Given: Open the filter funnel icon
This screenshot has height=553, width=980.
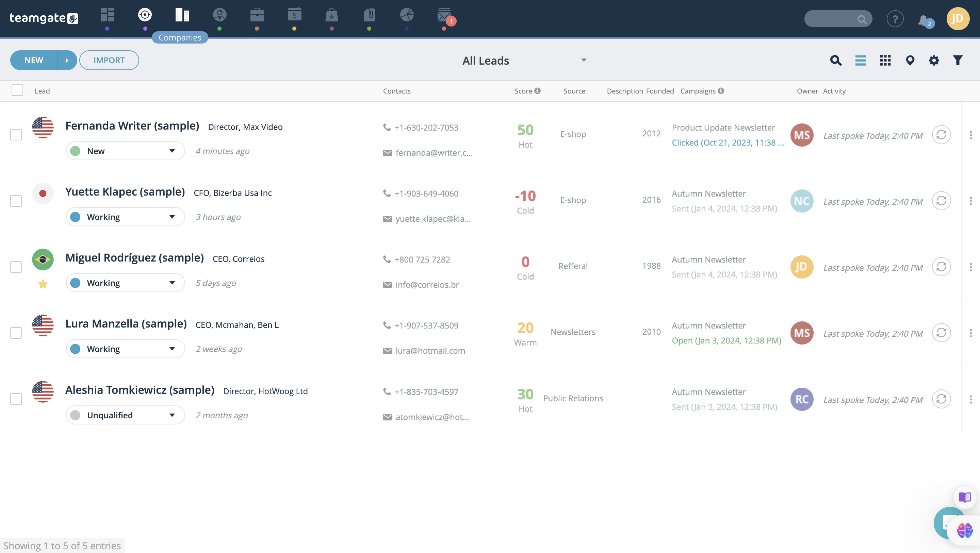Looking at the screenshot, I should point(958,60).
